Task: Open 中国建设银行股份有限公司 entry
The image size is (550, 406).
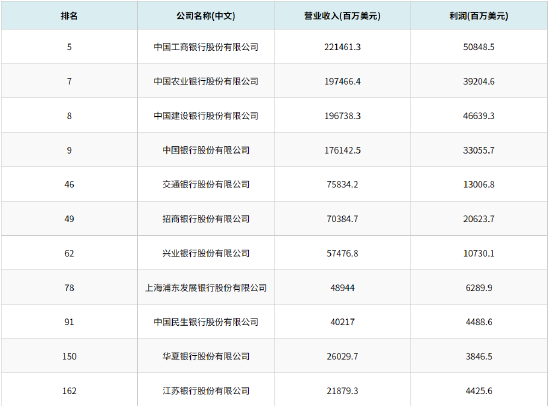Action: (x=206, y=116)
